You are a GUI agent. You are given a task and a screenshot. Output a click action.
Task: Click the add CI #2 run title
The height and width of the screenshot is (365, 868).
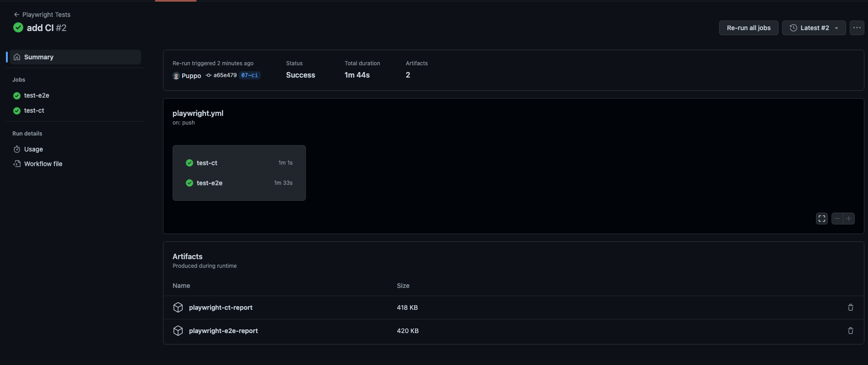(47, 28)
